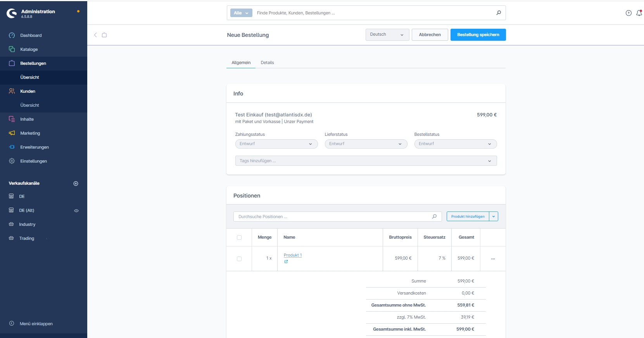
Task: Open the Marketing menu entry
Action: tap(30, 133)
